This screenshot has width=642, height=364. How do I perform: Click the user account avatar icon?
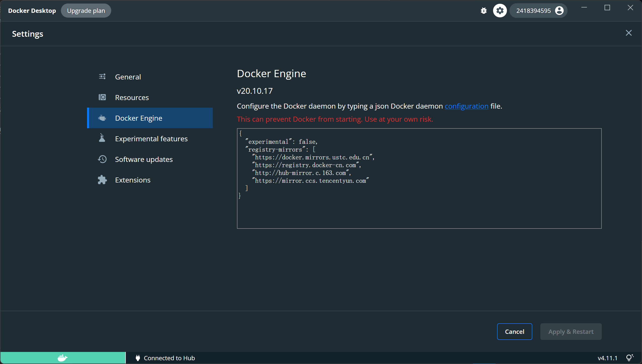point(559,11)
